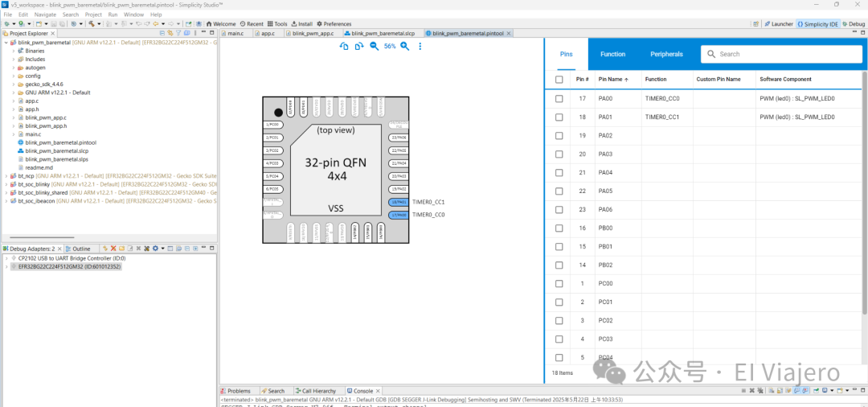This screenshot has height=407, width=868.
Task: Switch to the Launcher perspective
Action: pyautogui.click(x=778, y=24)
